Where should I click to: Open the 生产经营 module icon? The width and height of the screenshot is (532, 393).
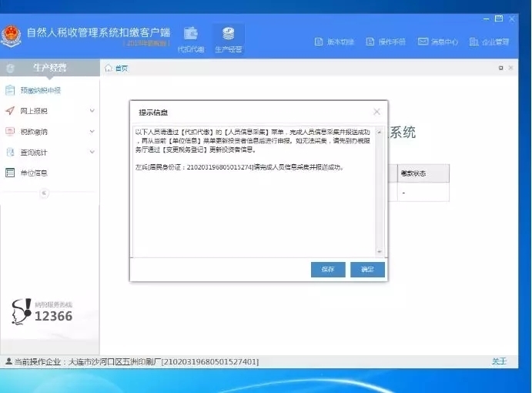[x=229, y=39]
